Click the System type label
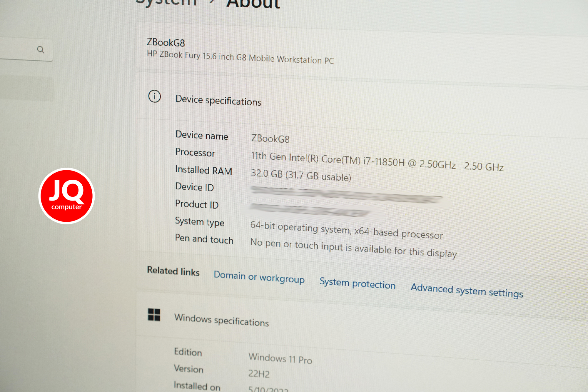The width and height of the screenshot is (588, 392). point(200,222)
